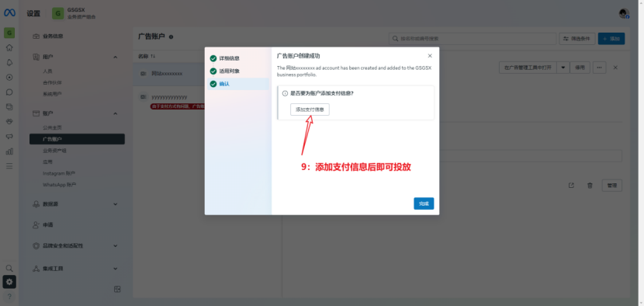
Task: Open 申请 in the settings sidebar
Action: tap(47, 225)
